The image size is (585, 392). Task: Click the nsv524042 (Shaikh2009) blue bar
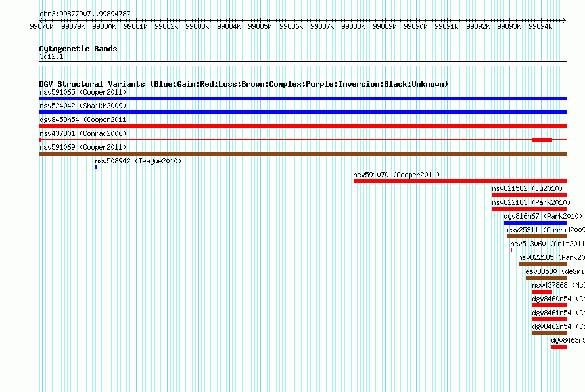click(302, 112)
